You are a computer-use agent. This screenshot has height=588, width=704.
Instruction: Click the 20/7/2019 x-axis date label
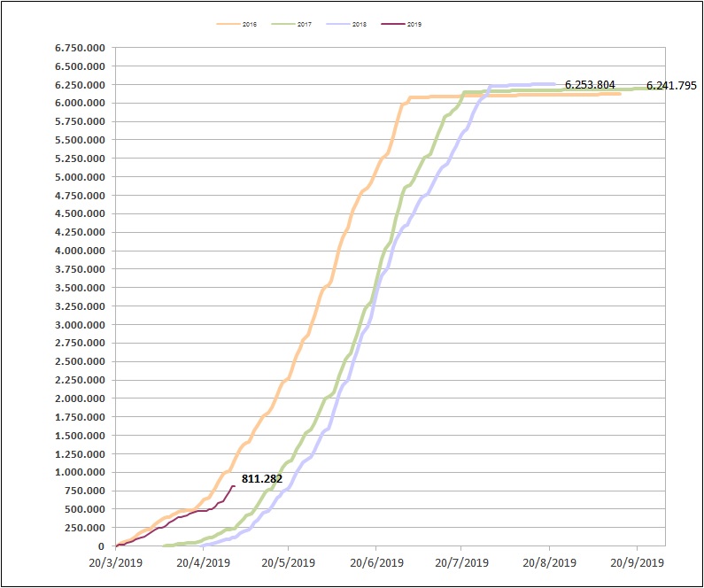tap(462, 562)
